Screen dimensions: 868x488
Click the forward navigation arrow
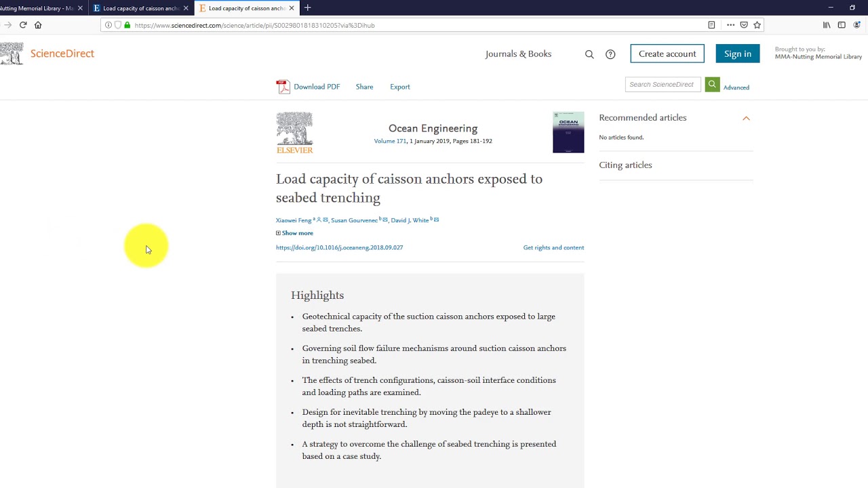(x=7, y=25)
